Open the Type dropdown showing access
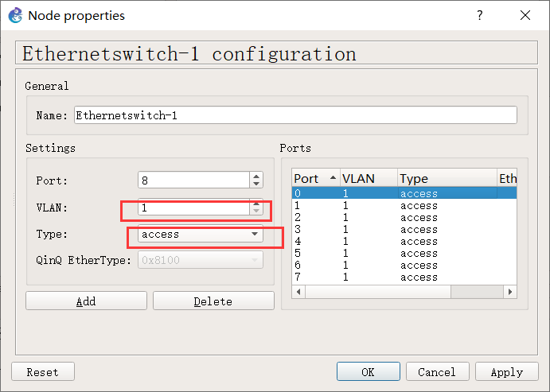Image resolution: width=550 pixels, height=392 pixels. [201, 234]
